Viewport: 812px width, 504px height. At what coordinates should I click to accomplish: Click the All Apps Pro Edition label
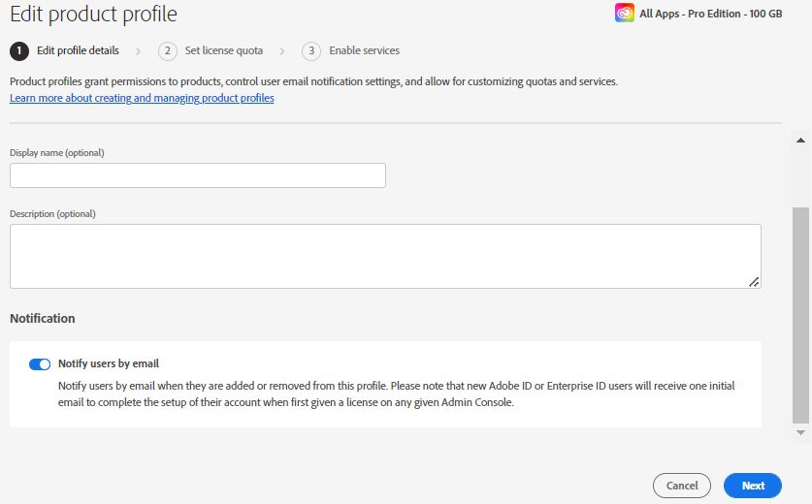[x=710, y=14]
